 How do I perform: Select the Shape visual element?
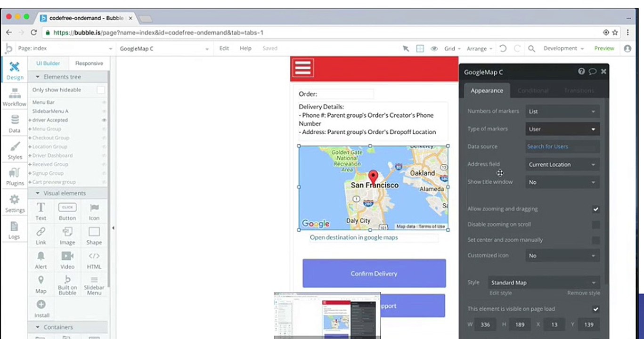[x=94, y=236]
